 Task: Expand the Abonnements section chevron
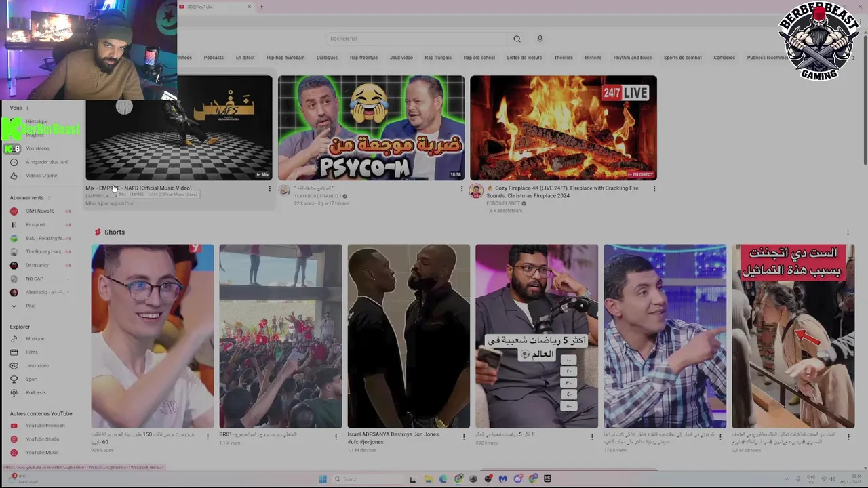pyautogui.click(x=49, y=198)
